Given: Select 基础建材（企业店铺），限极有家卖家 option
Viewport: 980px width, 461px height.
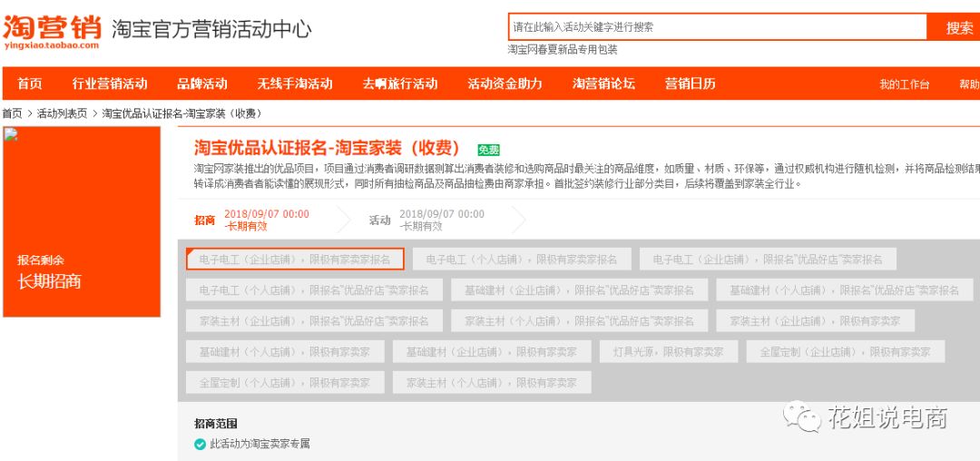Looking at the screenshot, I should (492, 352).
